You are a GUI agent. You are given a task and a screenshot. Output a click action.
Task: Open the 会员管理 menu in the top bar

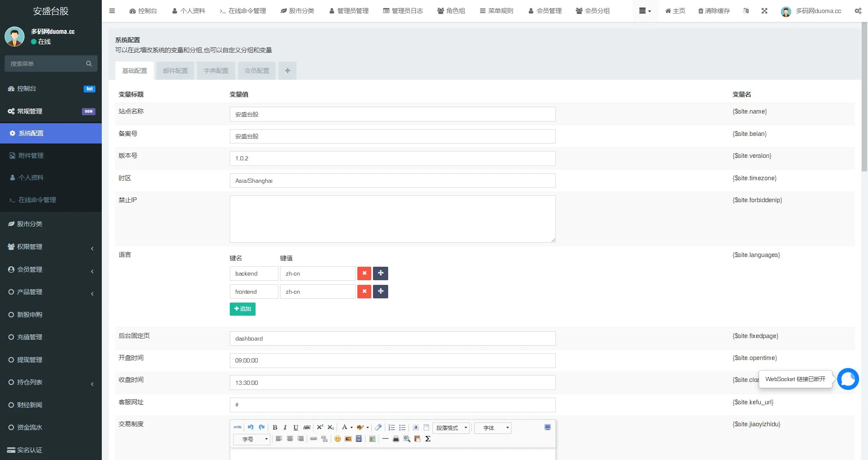click(544, 11)
